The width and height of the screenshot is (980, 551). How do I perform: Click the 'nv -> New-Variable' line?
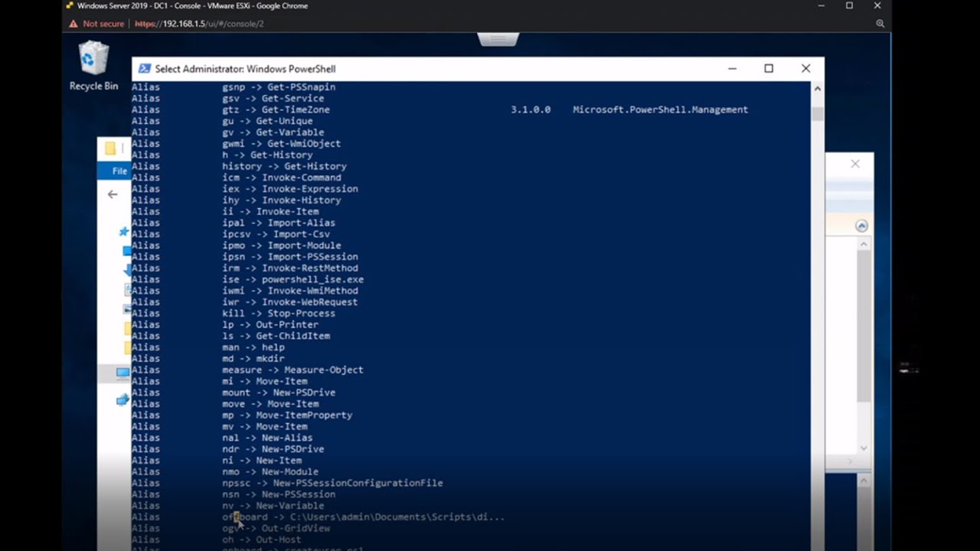[x=273, y=506]
